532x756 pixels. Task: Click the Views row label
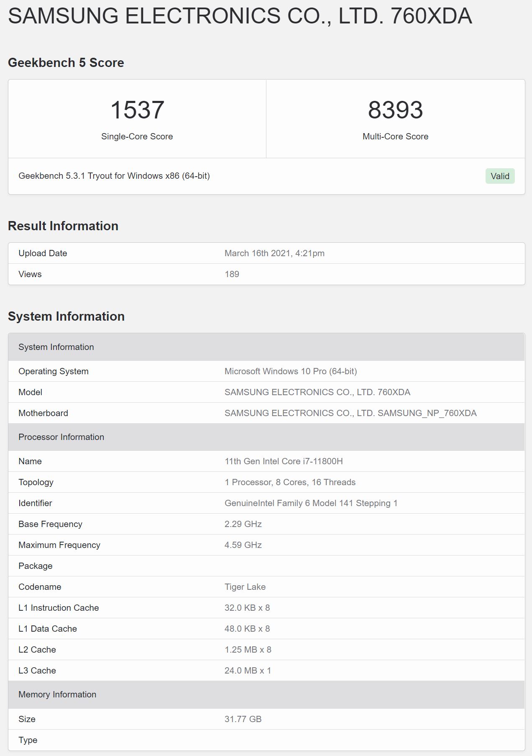pyautogui.click(x=30, y=274)
